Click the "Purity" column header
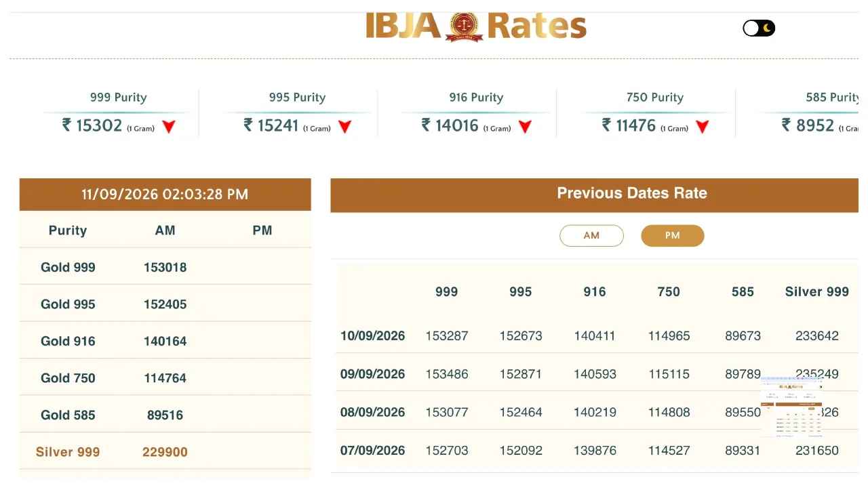The height and width of the screenshot is (488, 868). pyautogui.click(x=68, y=230)
